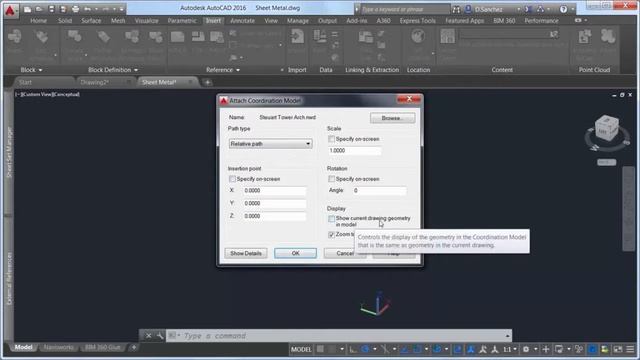This screenshot has height=360, width=640.
Task: Uncheck the Zoom to checkbox under Display
Action: click(331, 235)
